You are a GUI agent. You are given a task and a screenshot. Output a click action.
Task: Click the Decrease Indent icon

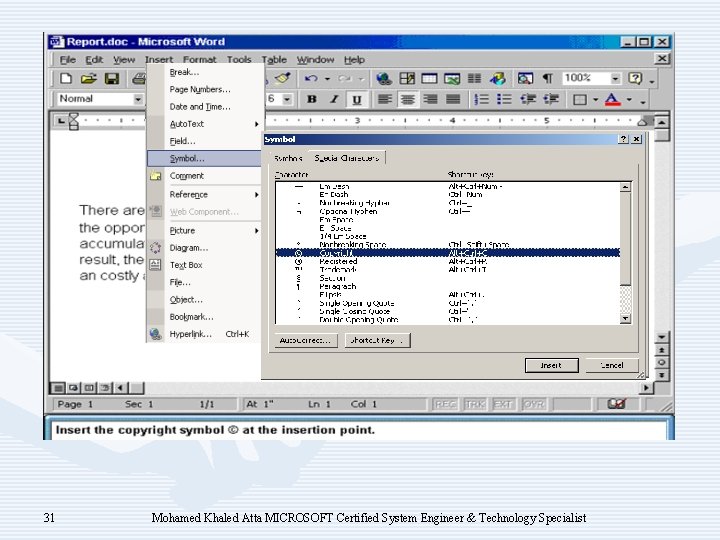[528, 99]
